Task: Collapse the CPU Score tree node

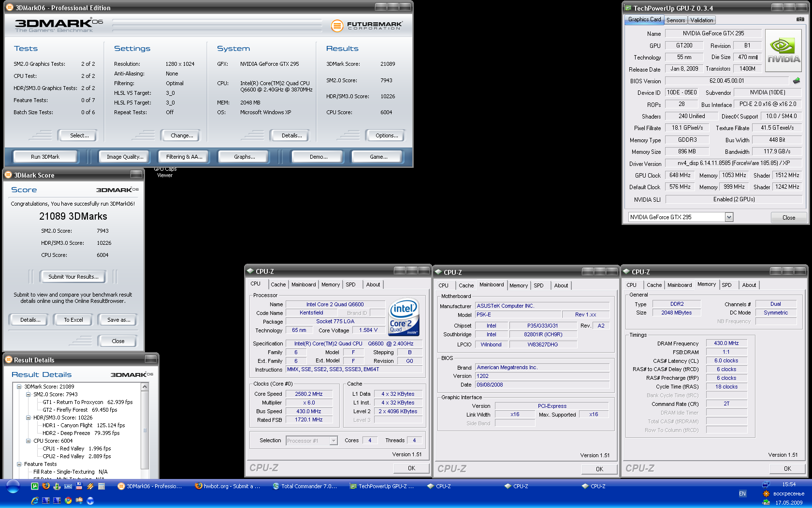Action: pyautogui.click(x=29, y=441)
